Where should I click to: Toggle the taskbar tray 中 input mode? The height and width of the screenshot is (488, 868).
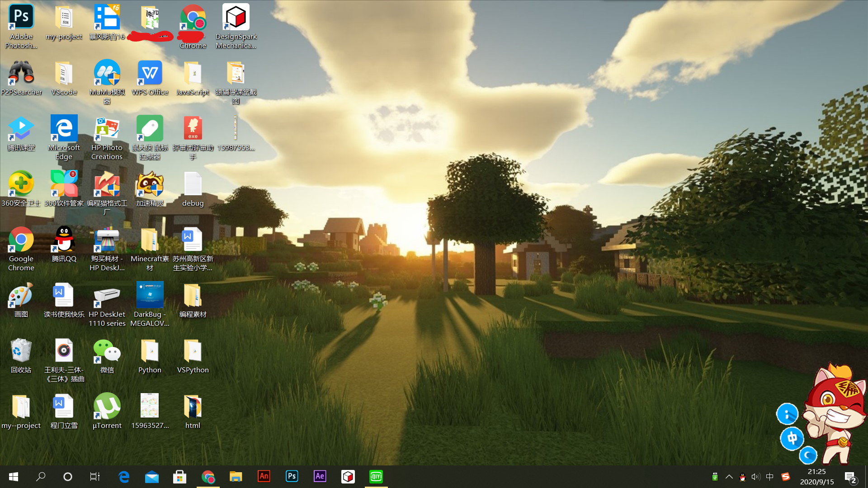pyautogui.click(x=770, y=477)
